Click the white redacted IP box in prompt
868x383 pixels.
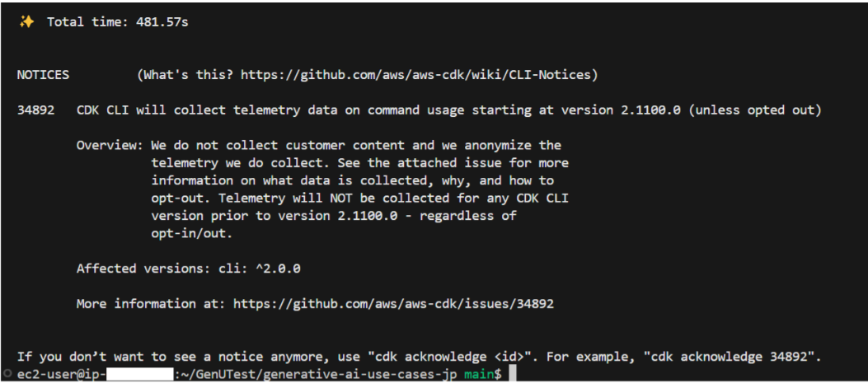click(x=139, y=374)
